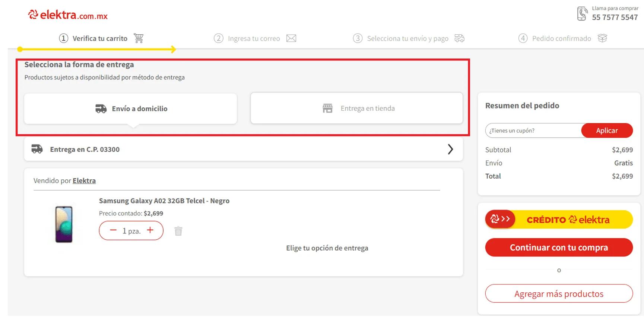This screenshot has width=644, height=321.
Task: Select Envío a domicilio delivery option
Action: [131, 108]
